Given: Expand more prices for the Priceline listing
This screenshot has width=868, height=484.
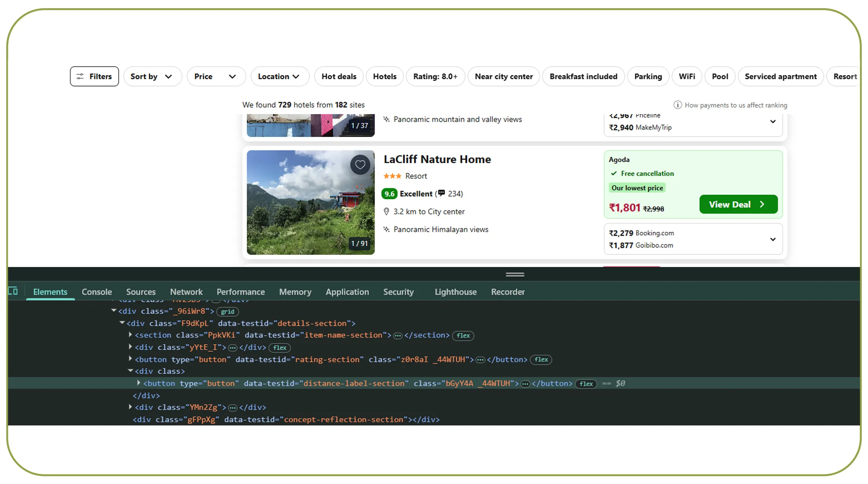Looking at the screenshot, I should (772, 121).
